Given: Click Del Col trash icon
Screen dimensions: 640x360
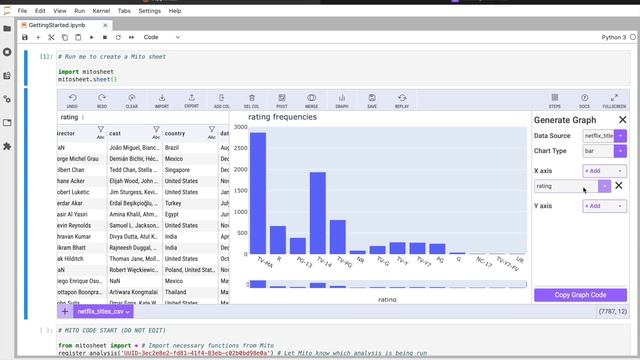Looking at the screenshot, I should (251, 100).
